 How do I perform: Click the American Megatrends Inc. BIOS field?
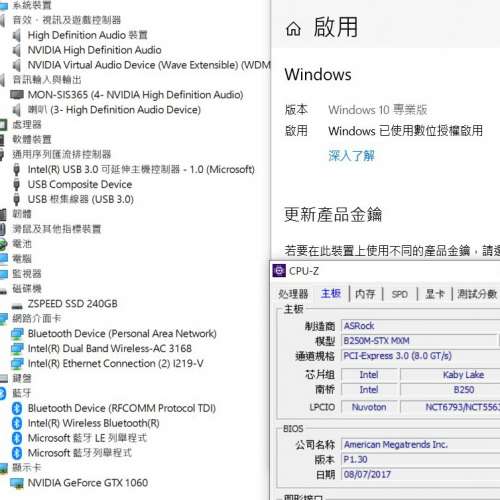421,444
